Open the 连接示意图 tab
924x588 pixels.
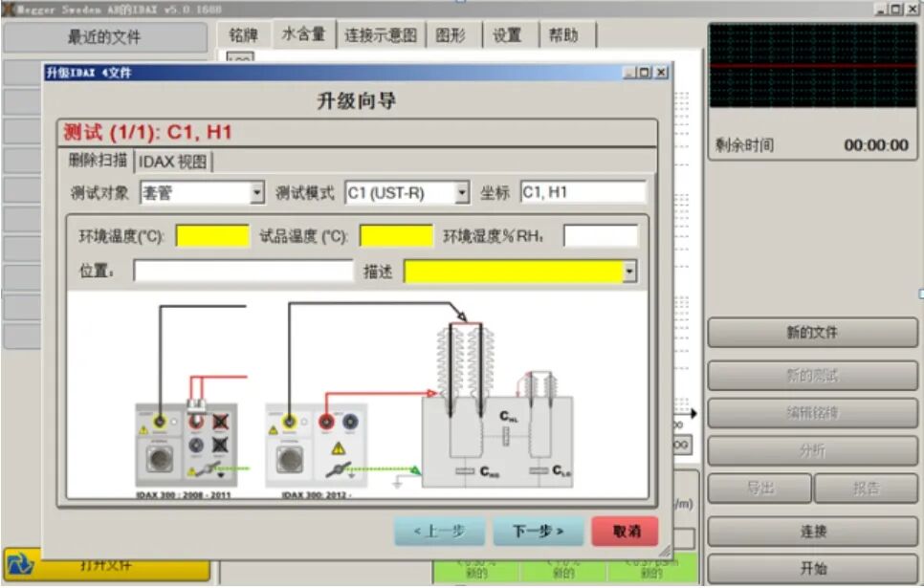click(381, 35)
